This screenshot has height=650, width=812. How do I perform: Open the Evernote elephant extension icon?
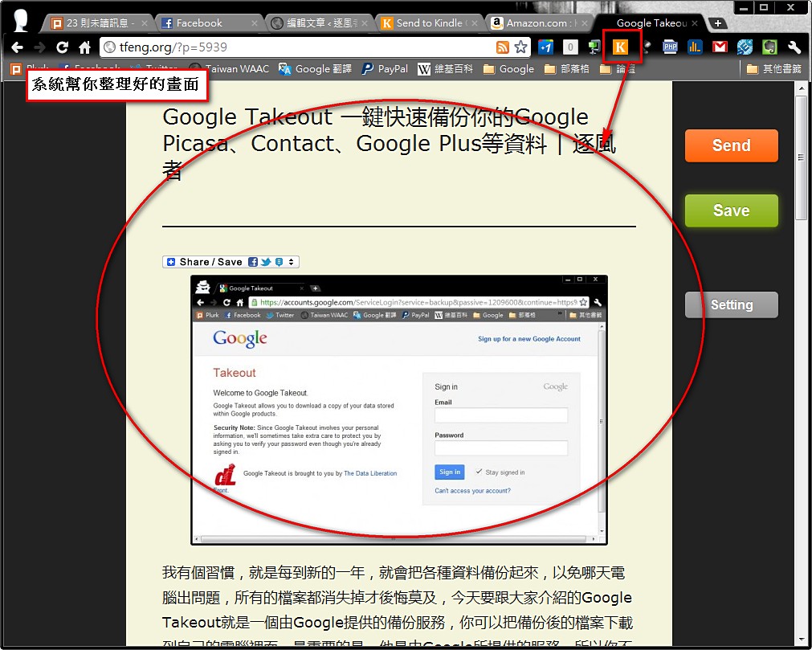point(769,47)
